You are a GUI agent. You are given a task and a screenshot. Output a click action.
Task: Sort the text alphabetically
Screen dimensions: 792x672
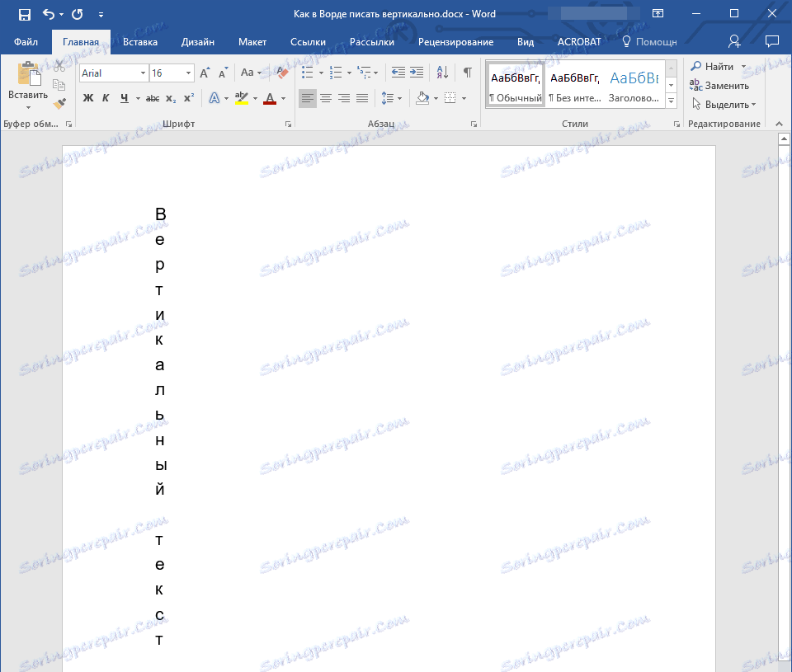click(x=442, y=73)
